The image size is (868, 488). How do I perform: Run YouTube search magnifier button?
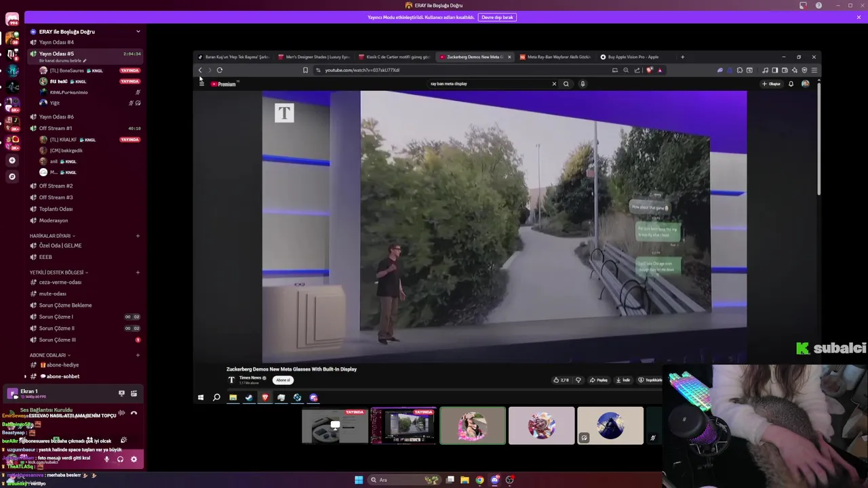pos(566,84)
